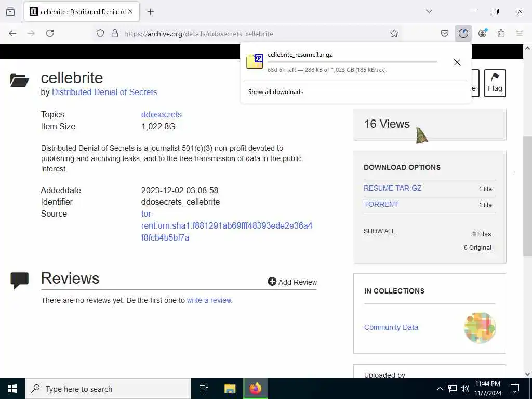This screenshot has width=532, height=399.
Task: Save page to Pocket
Action: coord(445,33)
